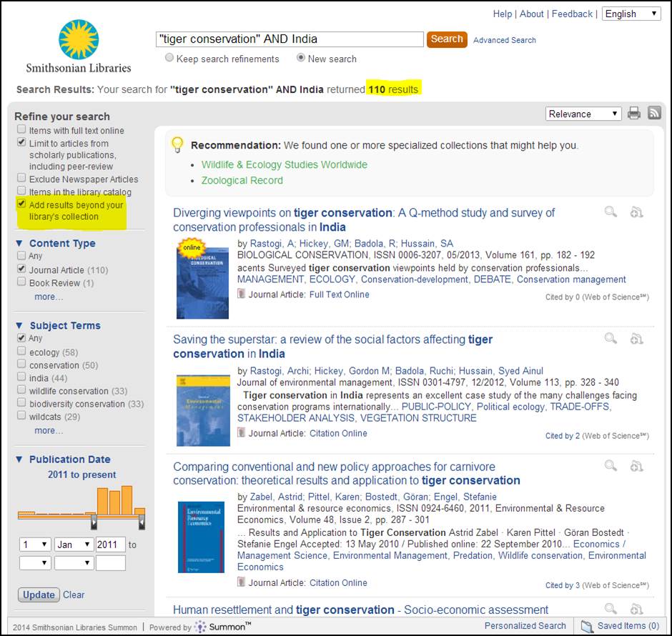
Task: Uncheck Limit to articles from scholarly publications
Action: tap(21, 142)
